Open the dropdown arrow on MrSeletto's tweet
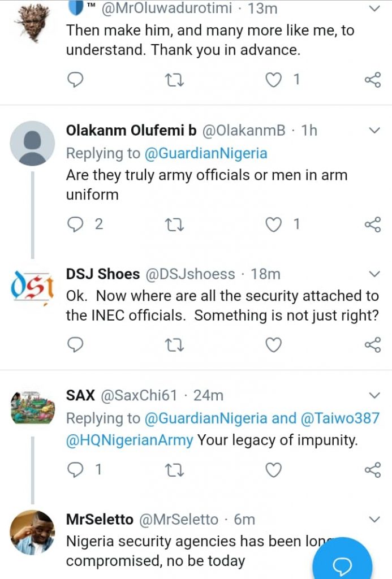The image size is (392, 579). [374, 519]
